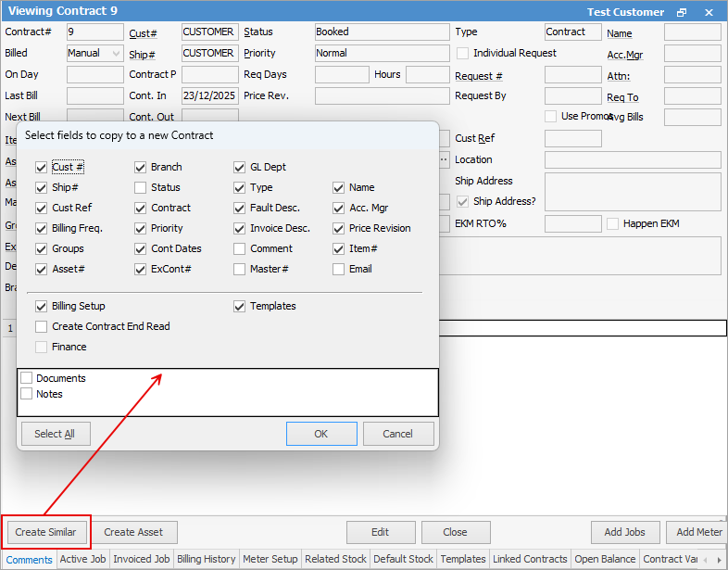Open the Templates tab at bottom
Screen dimensions: 728x570
pyautogui.click(x=463, y=559)
